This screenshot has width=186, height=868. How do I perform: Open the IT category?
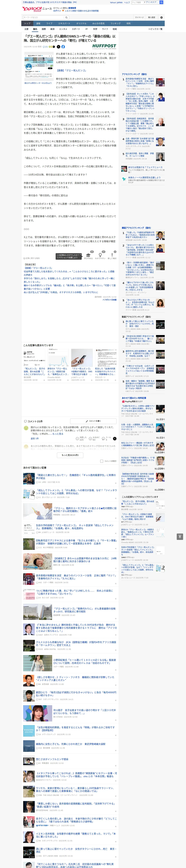click(86, 29)
